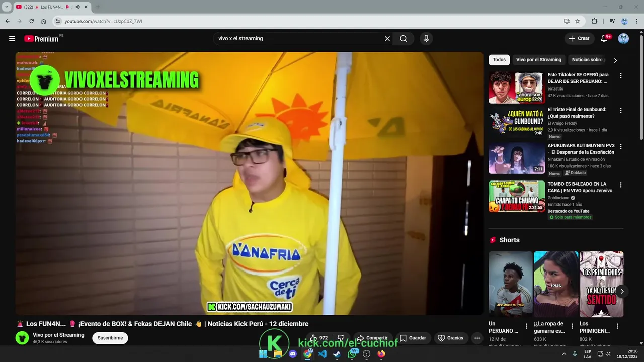Open the Un PERUANO short thumbnail
Screen dimensions: 644x362
point(510,285)
